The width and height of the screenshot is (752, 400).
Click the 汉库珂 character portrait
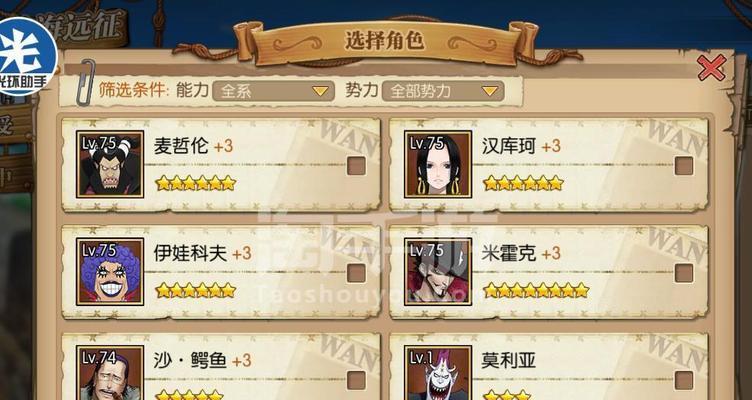438,164
